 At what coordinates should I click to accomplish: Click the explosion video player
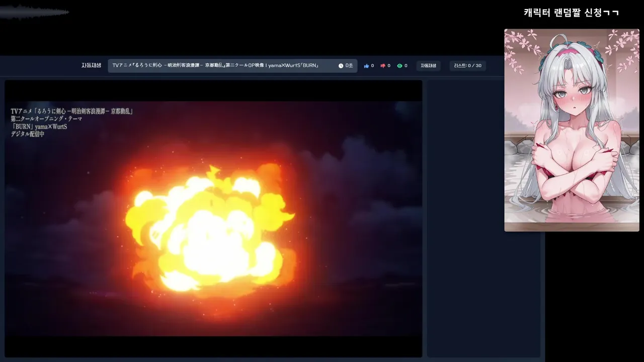213,219
